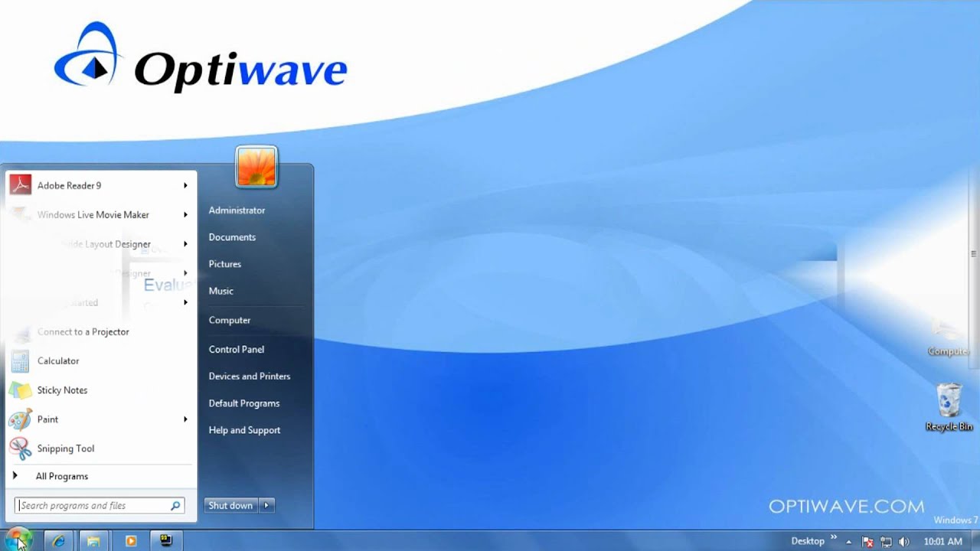Open Administrator personal folder
980x551 pixels.
click(237, 210)
